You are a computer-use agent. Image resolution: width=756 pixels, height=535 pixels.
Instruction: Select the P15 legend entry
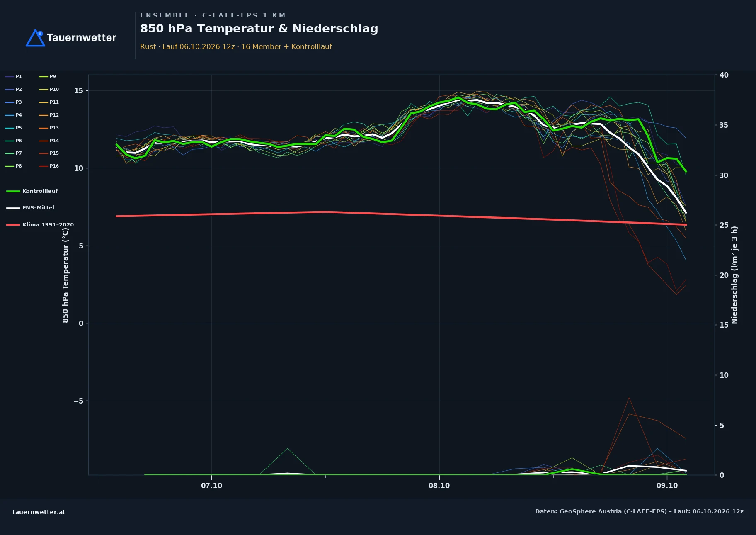click(x=49, y=153)
